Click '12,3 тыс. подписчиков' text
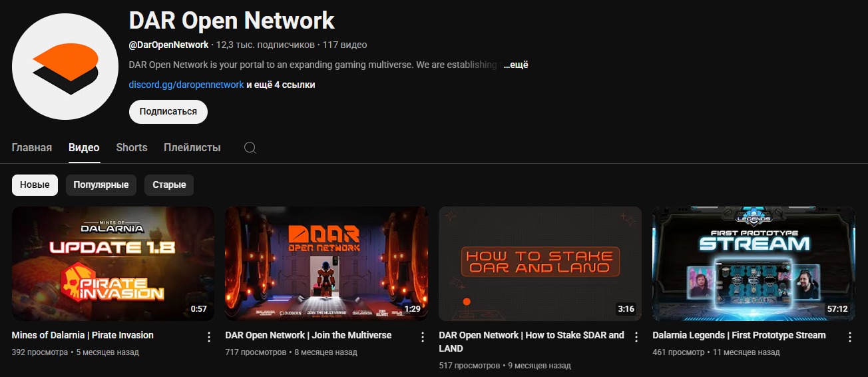 (266, 45)
